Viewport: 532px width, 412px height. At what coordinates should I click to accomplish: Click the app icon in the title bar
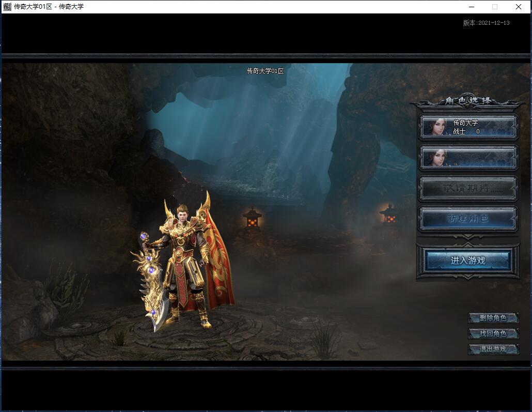[7, 6]
